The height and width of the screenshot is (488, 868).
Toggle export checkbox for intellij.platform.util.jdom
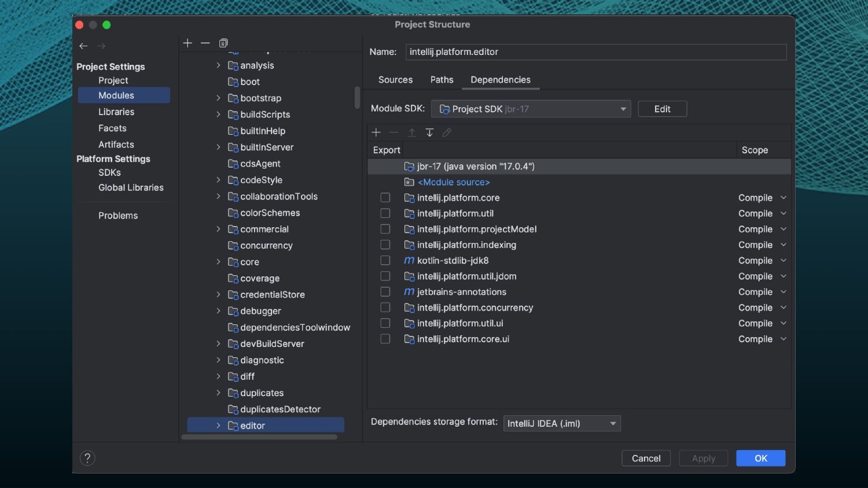(385, 276)
